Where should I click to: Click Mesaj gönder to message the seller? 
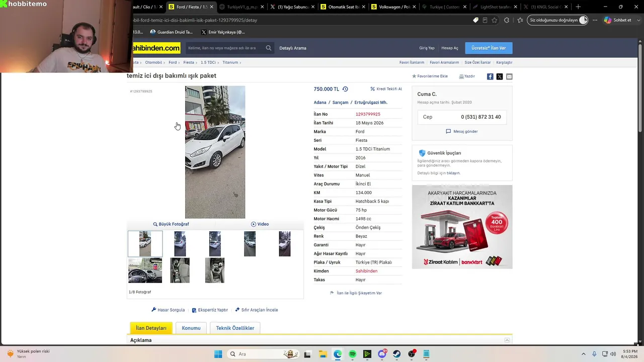click(462, 131)
